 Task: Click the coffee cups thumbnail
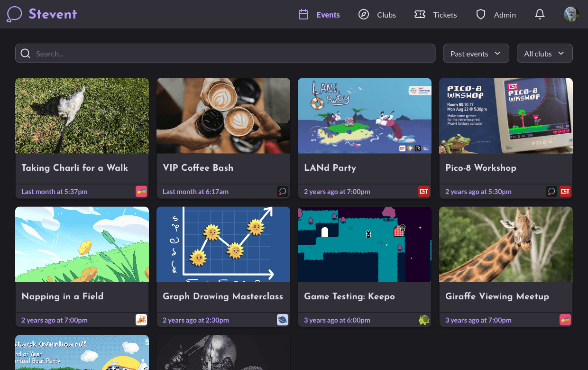[223, 116]
